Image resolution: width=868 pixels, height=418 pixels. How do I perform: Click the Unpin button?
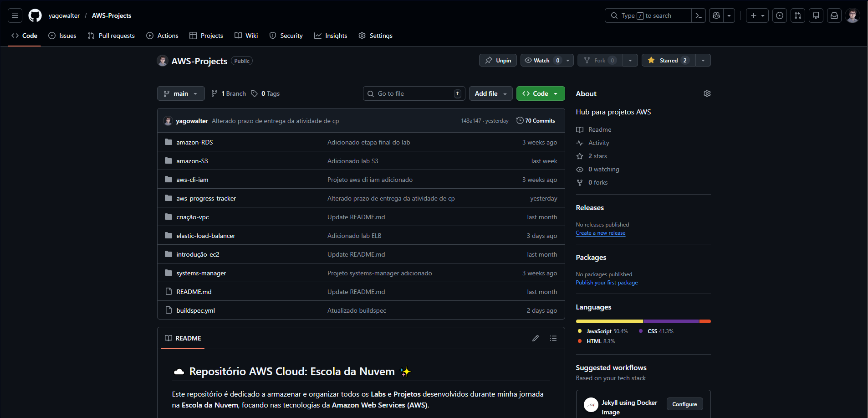pyautogui.click(x=498, y=60)
